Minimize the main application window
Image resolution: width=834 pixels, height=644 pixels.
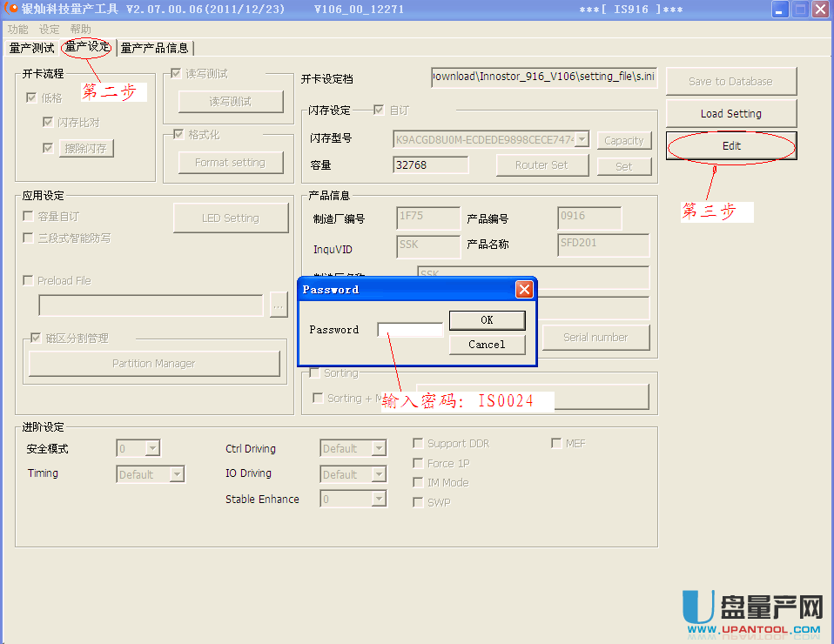(780, 10)
